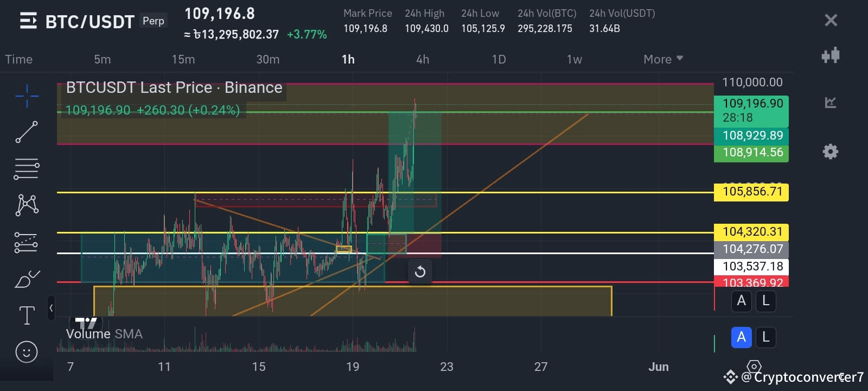868x391 pixels.
Task: Click the 24h Low value 105,125.9
Action: [483, 29]
